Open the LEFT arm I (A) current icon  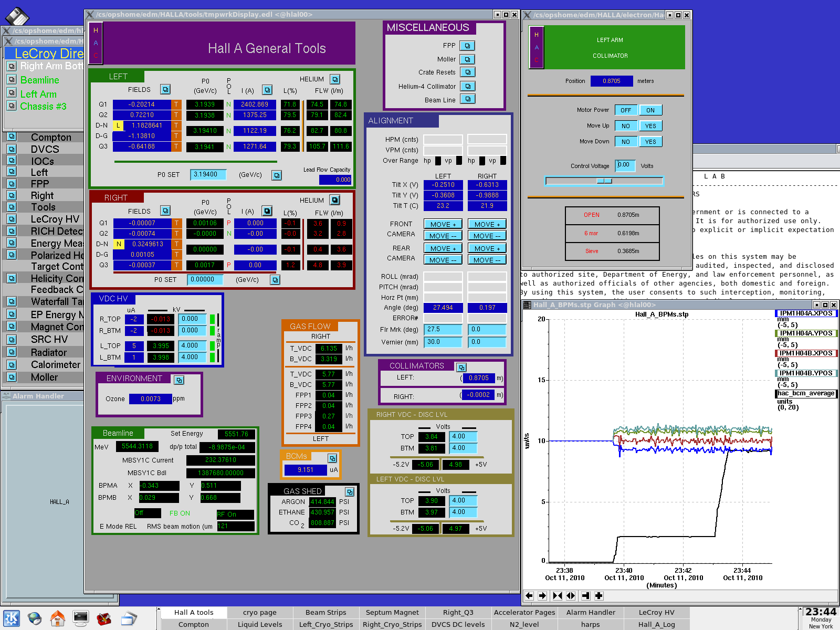267,90
